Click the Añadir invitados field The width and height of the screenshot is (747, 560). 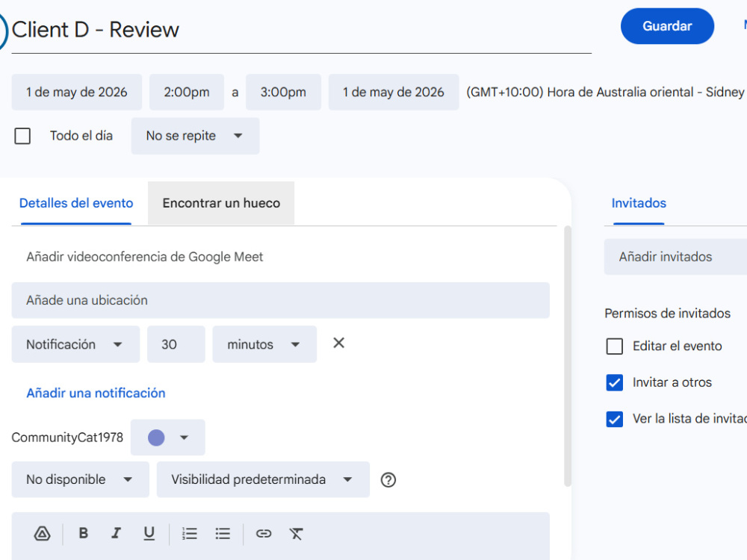[675, 257]
